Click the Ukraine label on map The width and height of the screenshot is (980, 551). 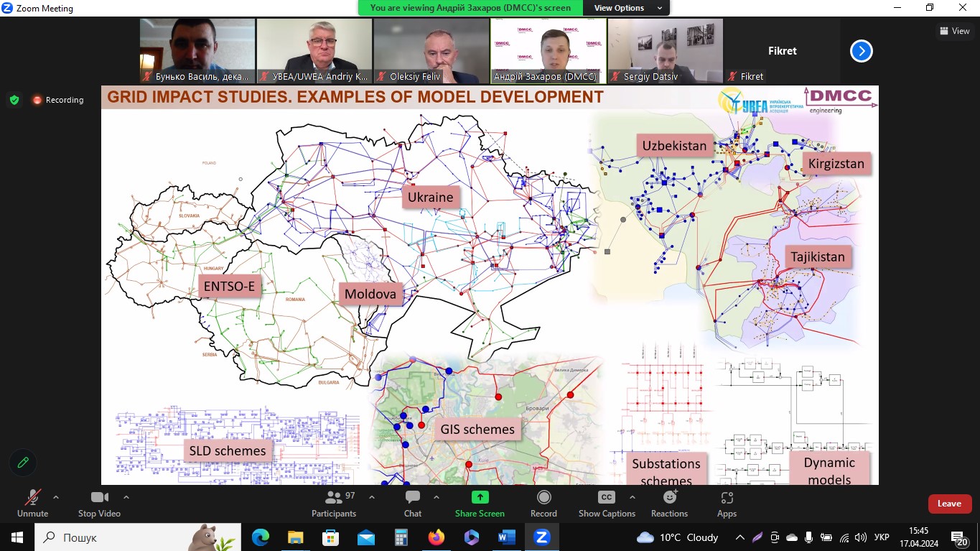tap(431, 197)
